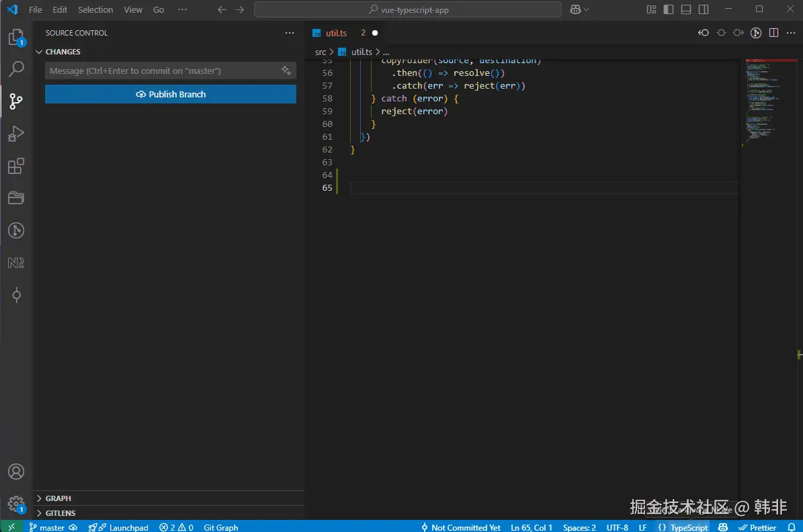
Task: Click the Publish Branch button
Action: pyautogui.click(x=171, y=94)
